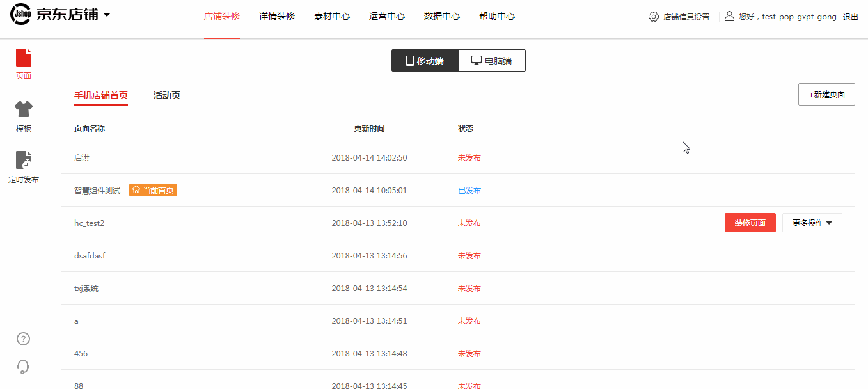Open the 定时发布 sidebar icon
Image resolution: width=868 pixels, height=389 pixels.
click(x=24, y=161)
